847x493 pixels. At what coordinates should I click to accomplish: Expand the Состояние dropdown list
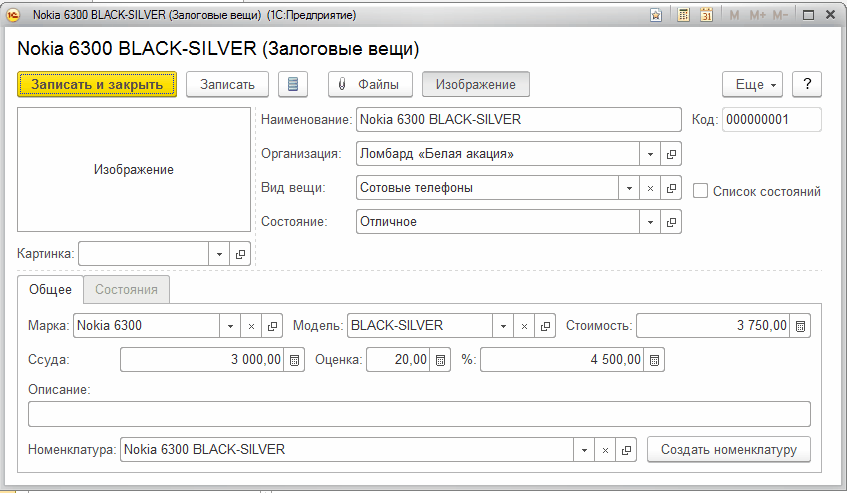[x=650, y=222]
